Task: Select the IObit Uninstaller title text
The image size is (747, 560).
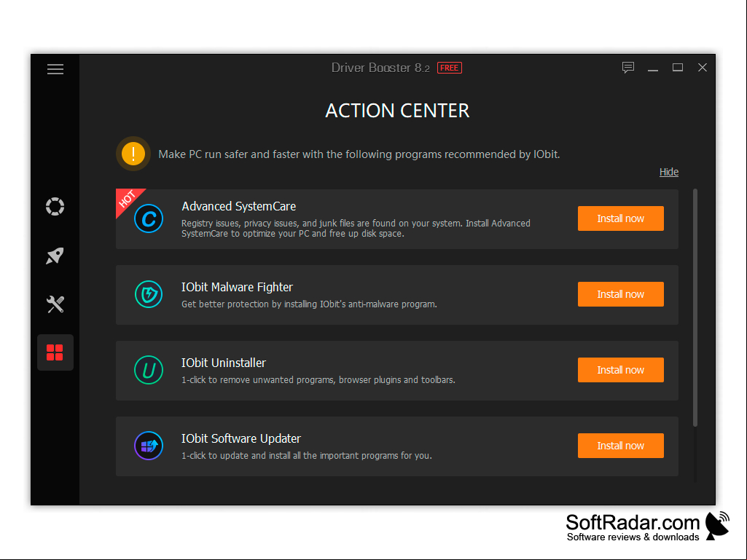Action: point(224,363)
